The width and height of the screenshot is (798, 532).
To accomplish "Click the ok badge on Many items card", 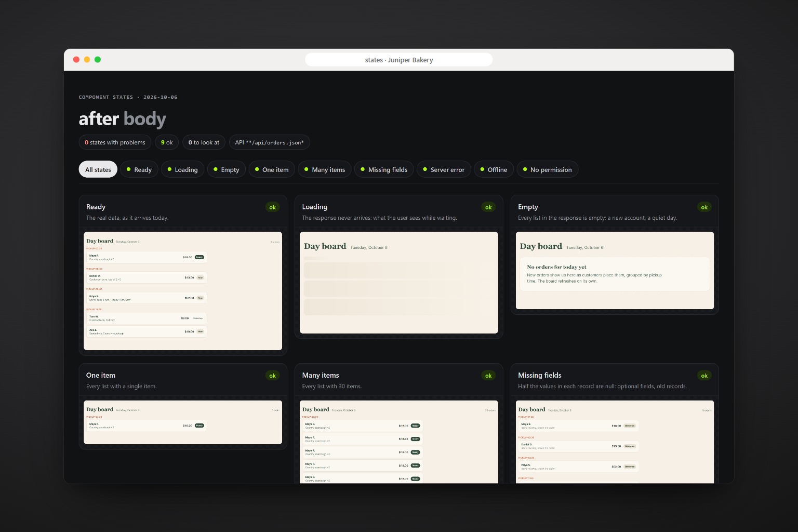I will 488,376.
